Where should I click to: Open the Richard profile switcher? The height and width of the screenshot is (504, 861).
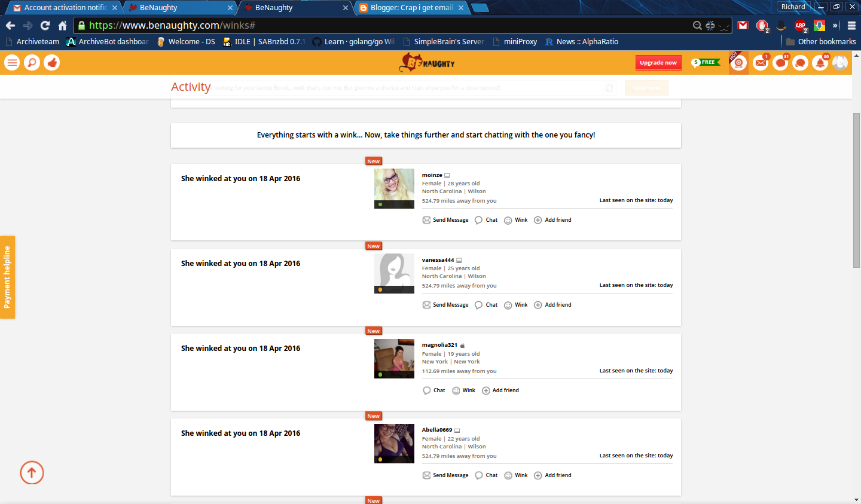point(793,7)
